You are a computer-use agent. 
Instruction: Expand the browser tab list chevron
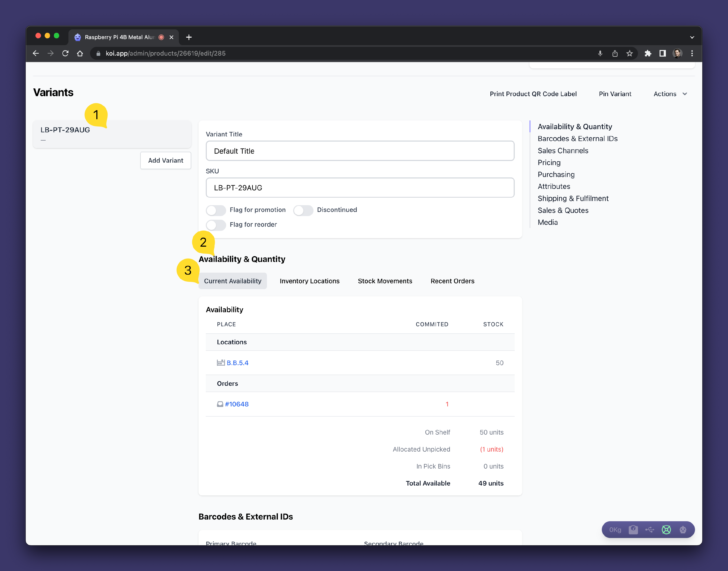click(692, 37)
